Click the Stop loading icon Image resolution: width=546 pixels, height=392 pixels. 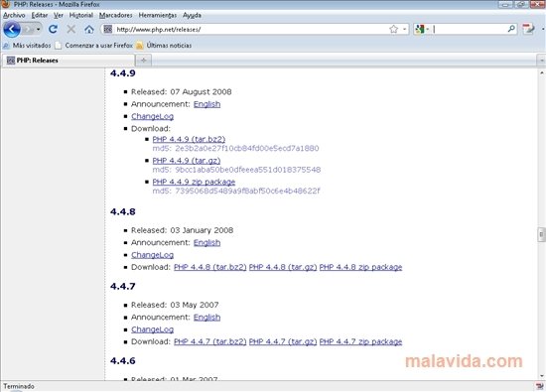(x=71, y=29)
